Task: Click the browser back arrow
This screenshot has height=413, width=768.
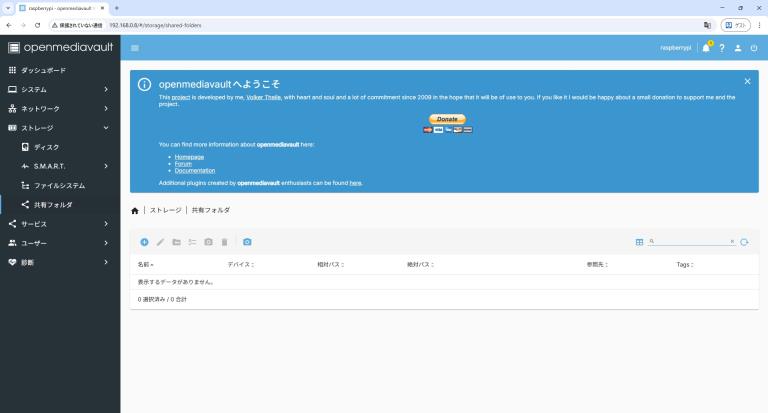Action: point(9,25)
